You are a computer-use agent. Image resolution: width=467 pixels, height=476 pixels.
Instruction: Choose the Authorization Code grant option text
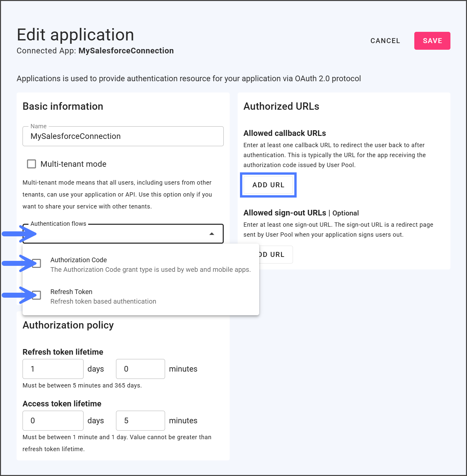[150, 265]
